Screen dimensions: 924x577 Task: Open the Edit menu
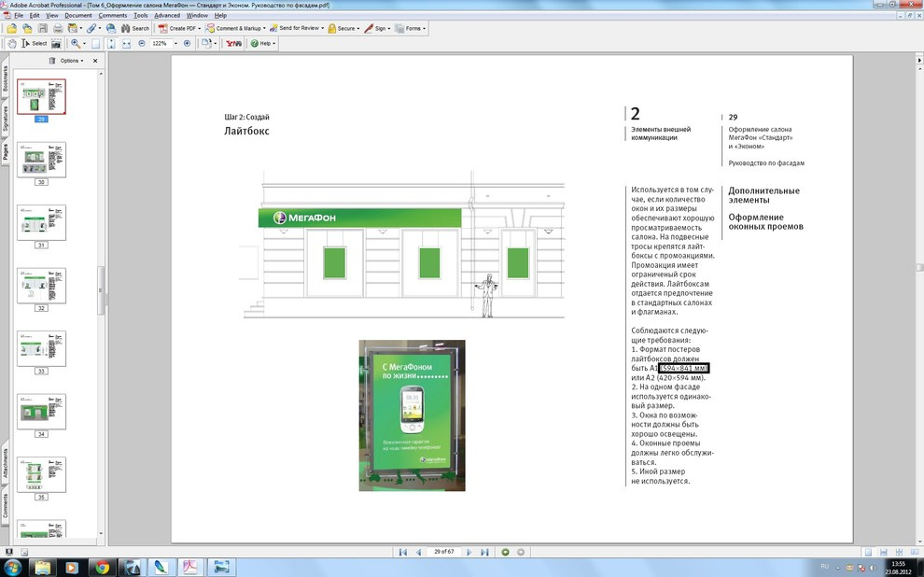point(35,15)
